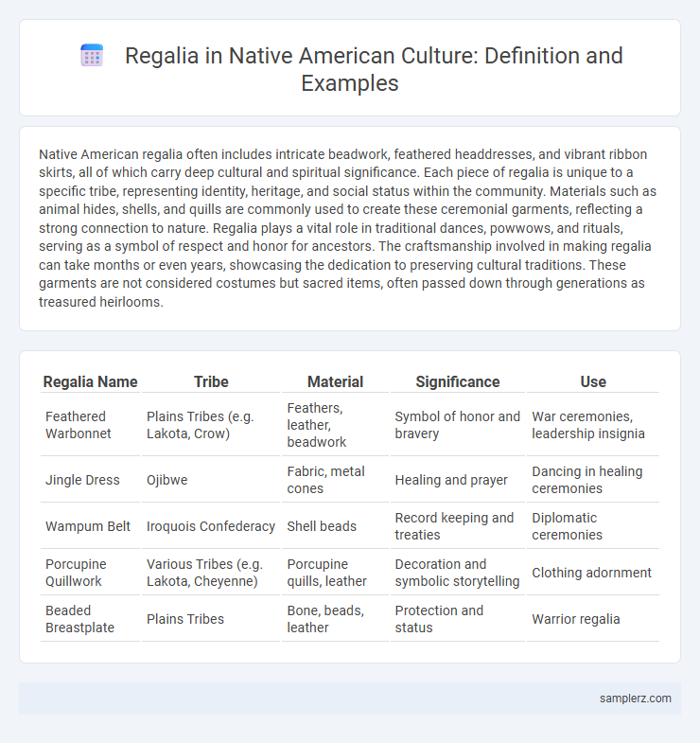Click the 'Wampum Belt' cell

click(x=91, y=526)
